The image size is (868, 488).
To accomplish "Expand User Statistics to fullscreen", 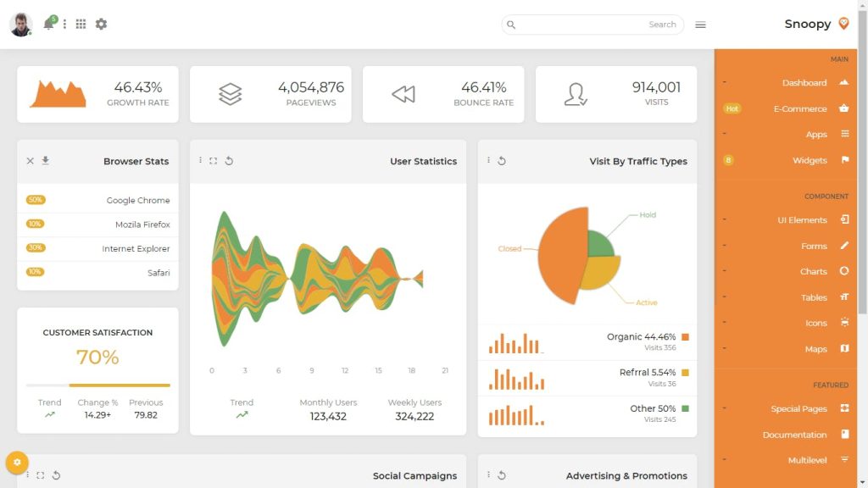I will (214, 160).
